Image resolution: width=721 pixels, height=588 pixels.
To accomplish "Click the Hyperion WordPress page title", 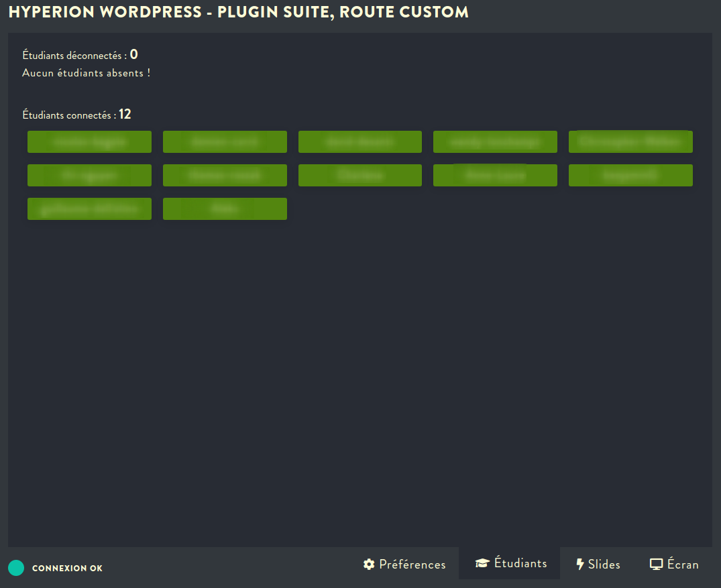I will [x=238, y=12].
